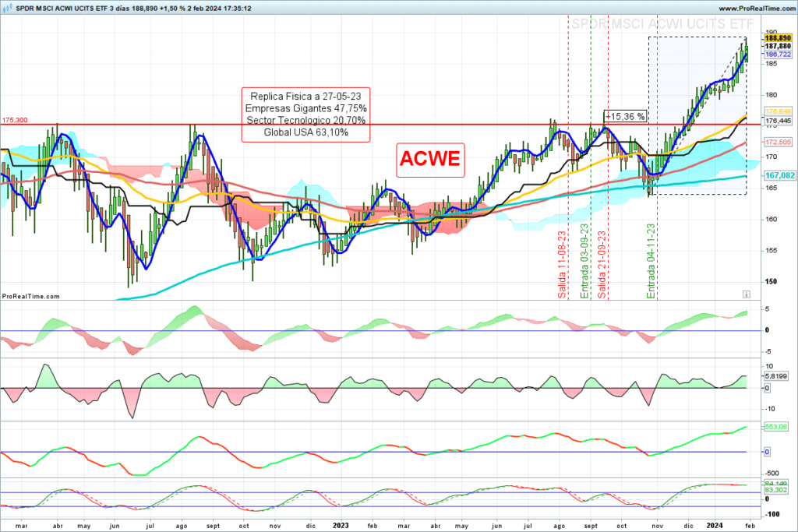Click the 150 value on the price axis
The image size is (798, 532).
click(771, 282)
